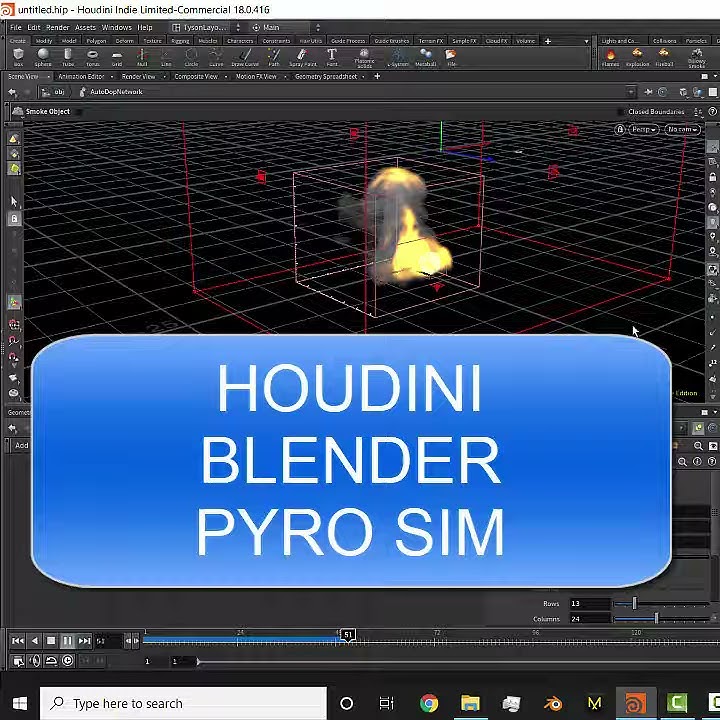Image resolution: width=720 pixels, height=720 pixels.
Task: Open the No cam camera dropdown
Action: point(682,129)
